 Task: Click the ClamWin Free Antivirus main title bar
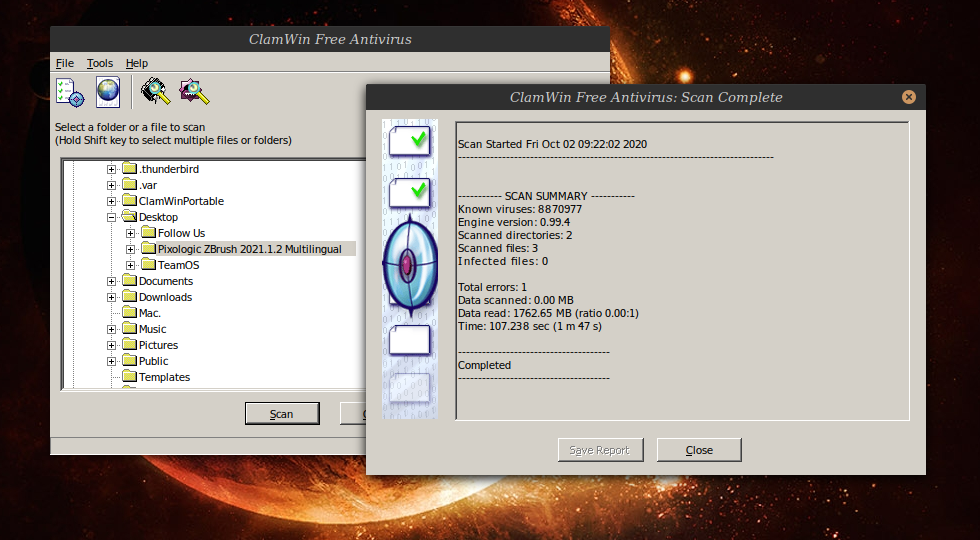pos(330,39)
